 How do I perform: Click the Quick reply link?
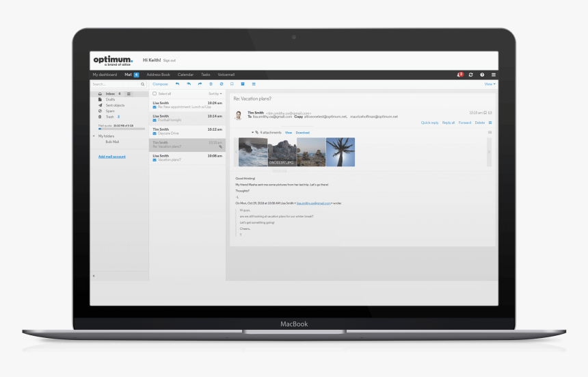[x=430, y=122]
